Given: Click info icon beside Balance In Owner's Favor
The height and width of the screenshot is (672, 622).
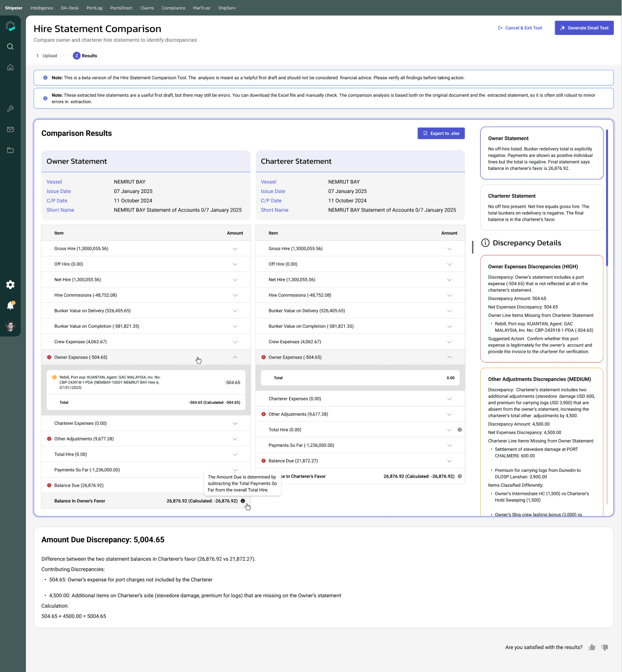Looking at the screenshot, I should [x=243, y=501].
